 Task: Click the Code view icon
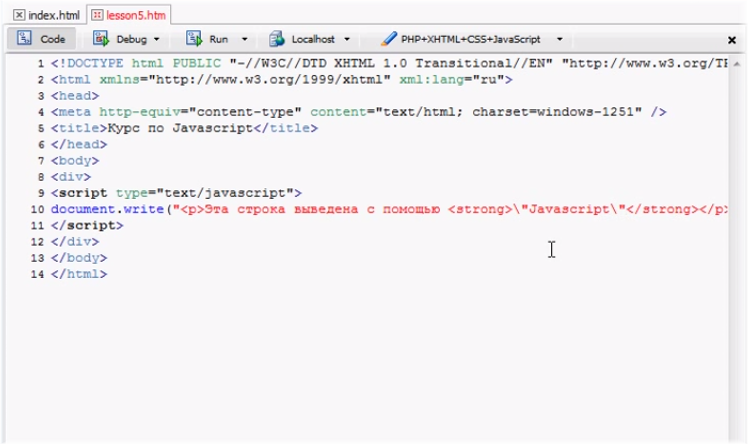pyautogui.click(x=24, y=38)
